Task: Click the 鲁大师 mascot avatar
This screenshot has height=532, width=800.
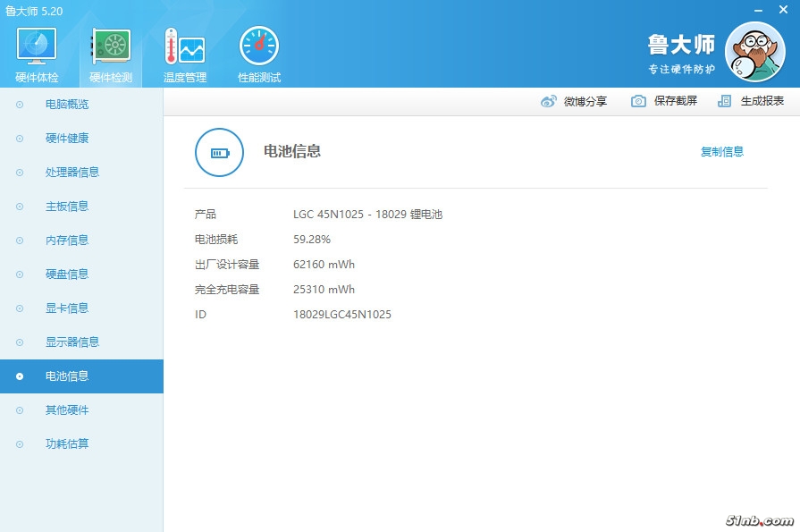Action: tap(754, 51)
